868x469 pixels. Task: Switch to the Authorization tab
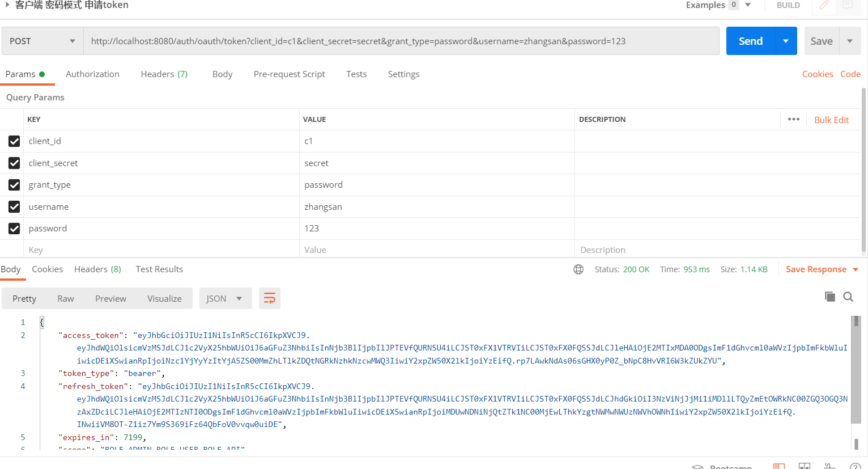click(x=92, y=74)
